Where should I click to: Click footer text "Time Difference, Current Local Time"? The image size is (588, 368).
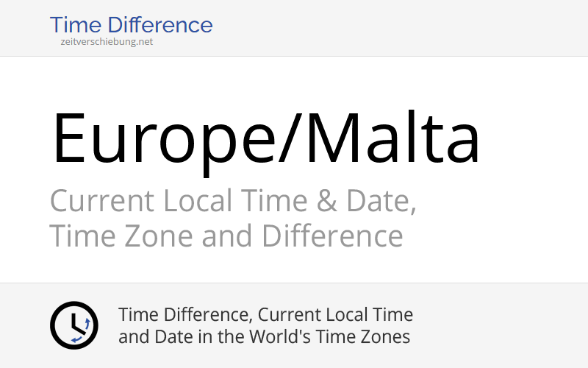tap(265, 315)
